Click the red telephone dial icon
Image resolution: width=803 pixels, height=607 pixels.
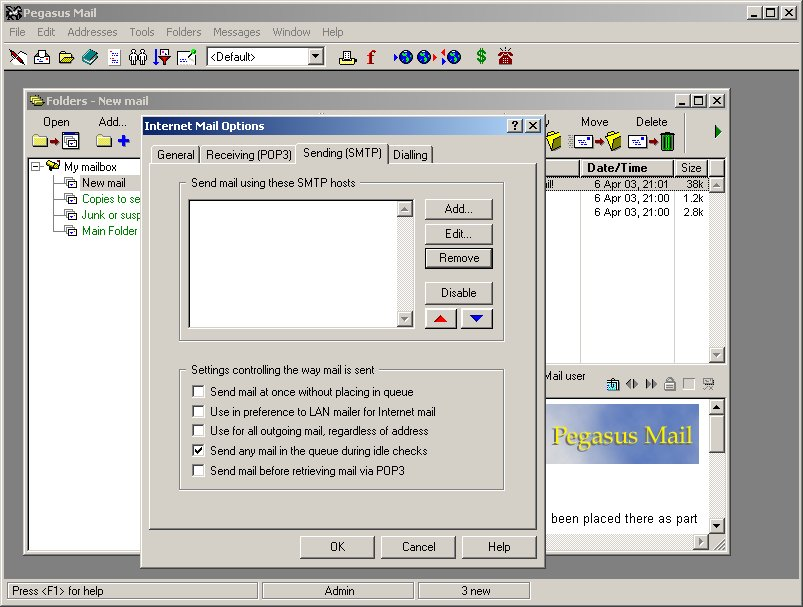[505, 57]
